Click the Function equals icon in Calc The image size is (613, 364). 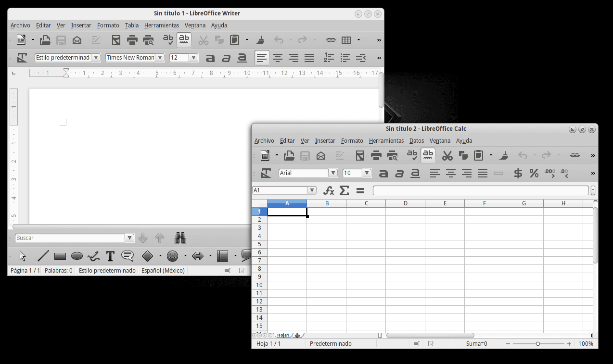tap(360, 190)
